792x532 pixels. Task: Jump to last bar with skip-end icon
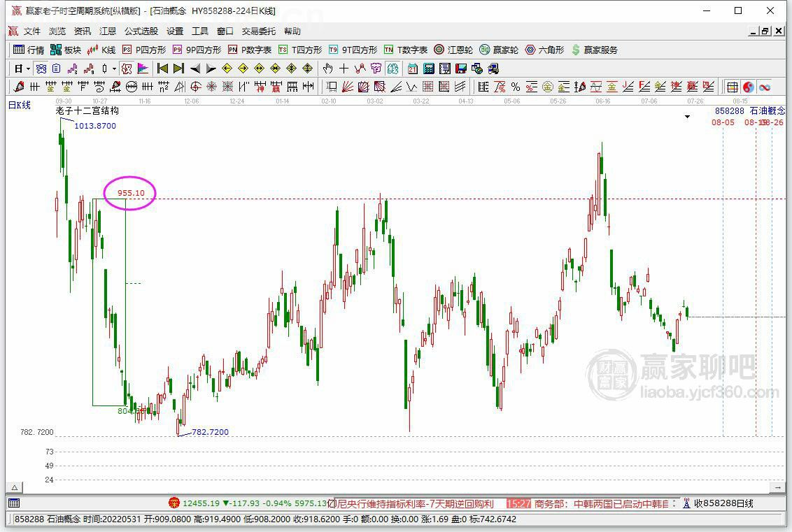[178, 69]
